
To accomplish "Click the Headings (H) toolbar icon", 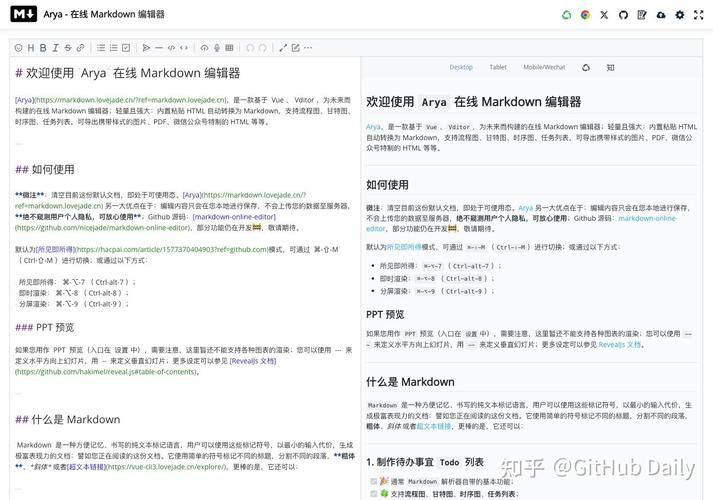I will click(31, 48).
